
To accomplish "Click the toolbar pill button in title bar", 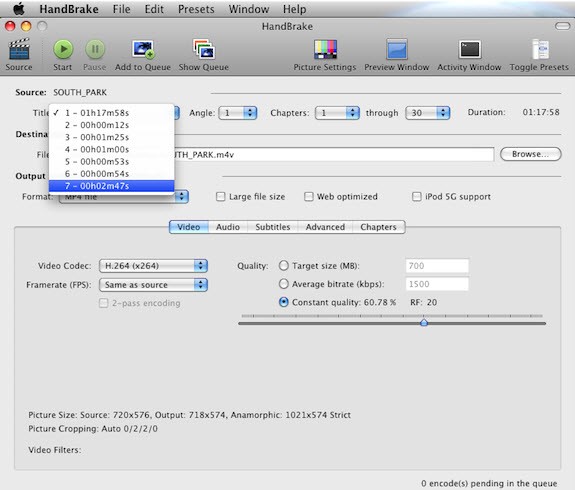I will click(562, 26).
